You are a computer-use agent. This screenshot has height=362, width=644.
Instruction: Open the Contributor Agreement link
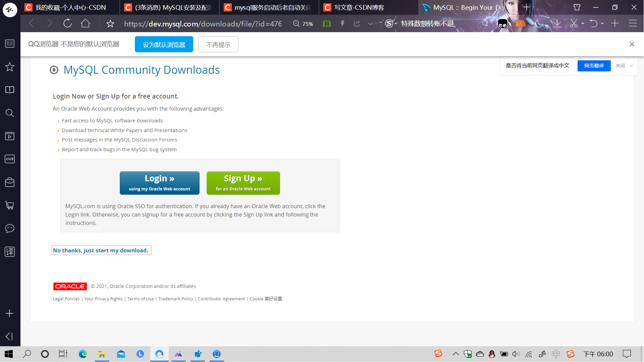[x=221, y=299]
